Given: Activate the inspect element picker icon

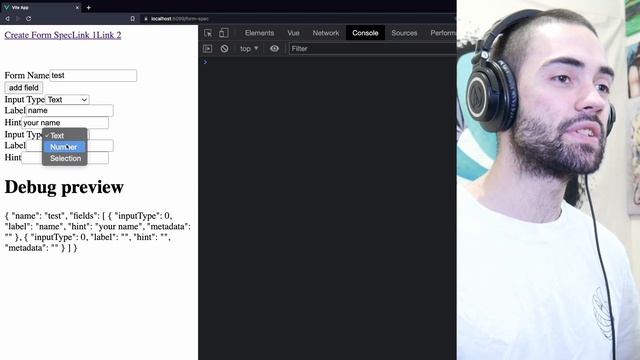Looking at the screenshot, I should pos(208,33).
